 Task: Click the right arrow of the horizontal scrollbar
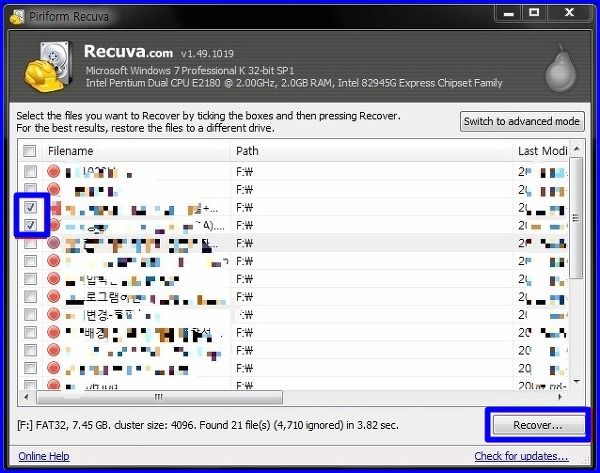(560, 397)
